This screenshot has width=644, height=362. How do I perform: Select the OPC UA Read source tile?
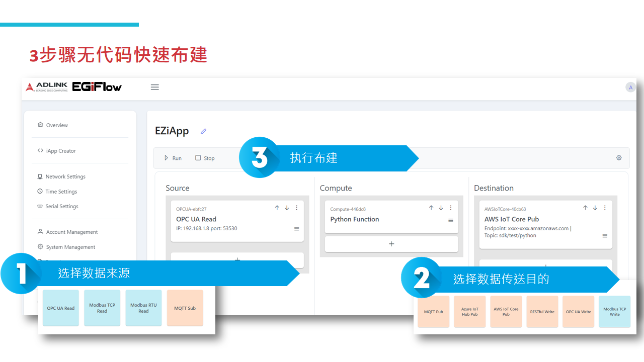pyautogui.click(x=61, y=308)
